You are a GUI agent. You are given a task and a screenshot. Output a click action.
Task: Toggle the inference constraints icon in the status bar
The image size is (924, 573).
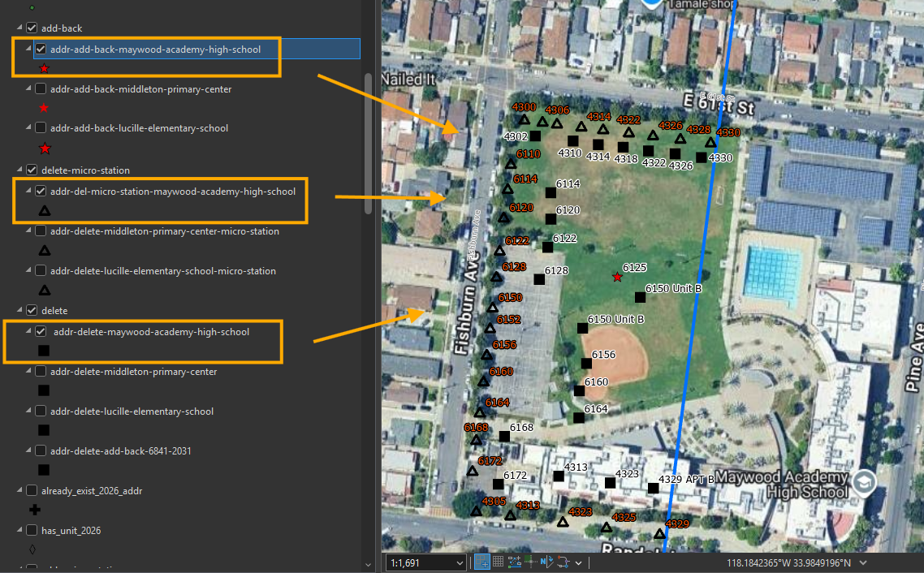[530, 562]
